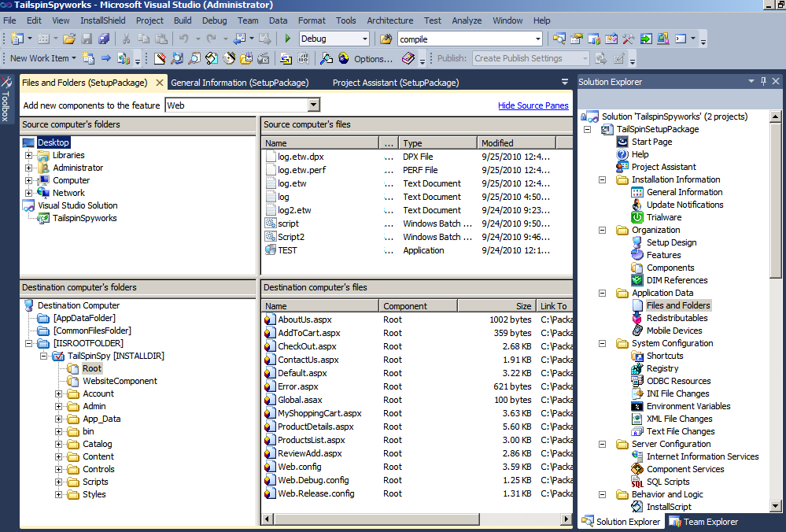The width and height of the screenshot is (786, 532).
Task: Click the Save All toolbar icon
Action: pyautogui.click(x=103, y=39)
